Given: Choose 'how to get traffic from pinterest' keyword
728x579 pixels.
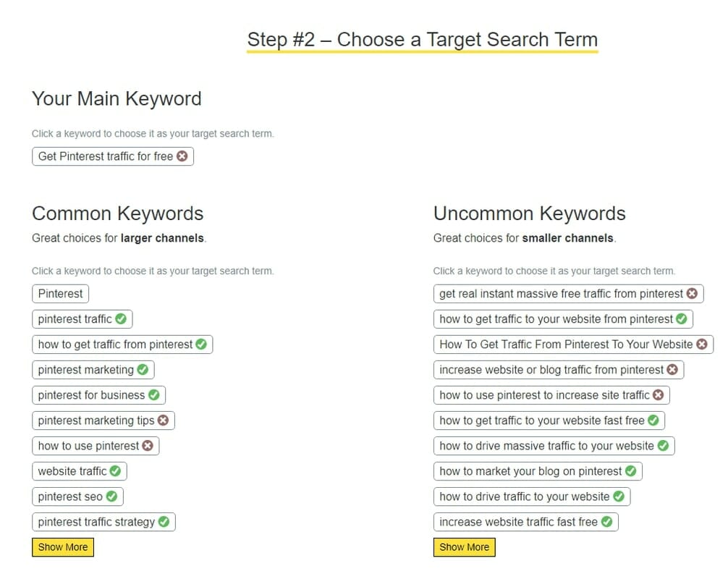Looking at the screenshot, I should 116,345.
